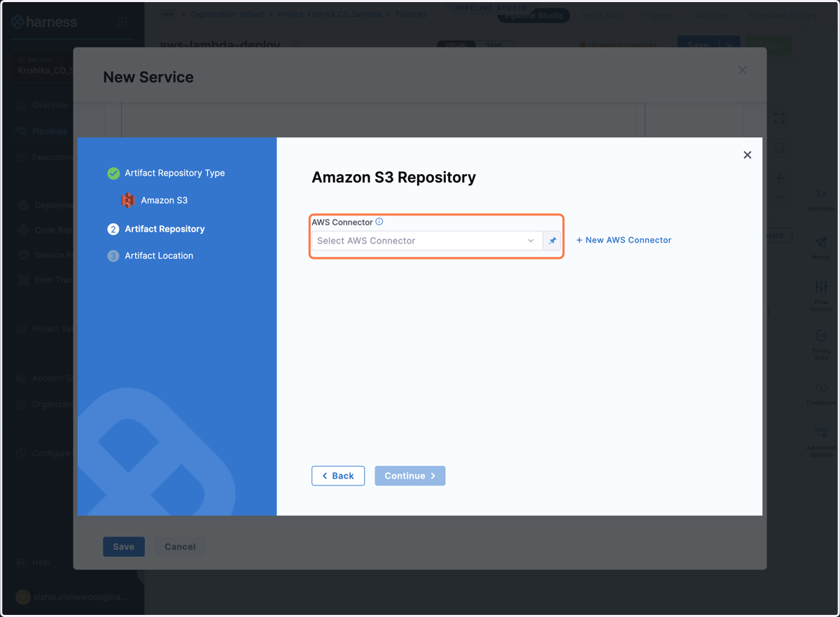Toggle to YAML pipeline view
The image size is (840, 617).
[495, 45]
